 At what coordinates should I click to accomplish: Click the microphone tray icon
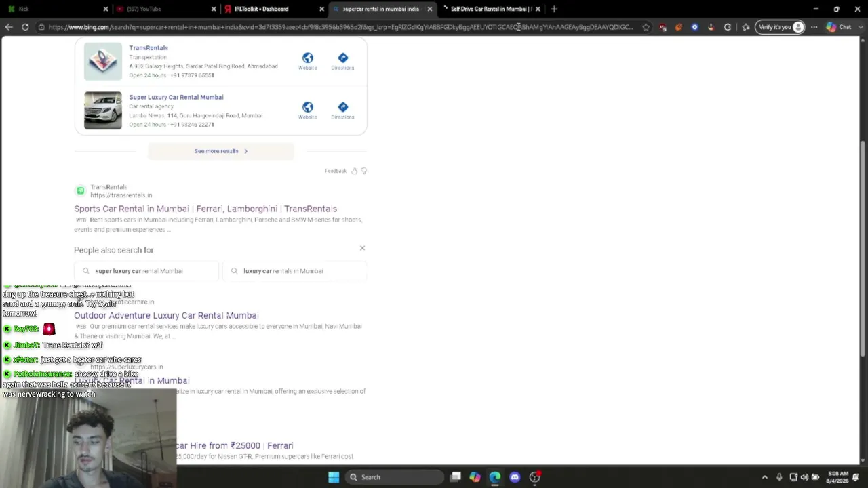[779, 477]
